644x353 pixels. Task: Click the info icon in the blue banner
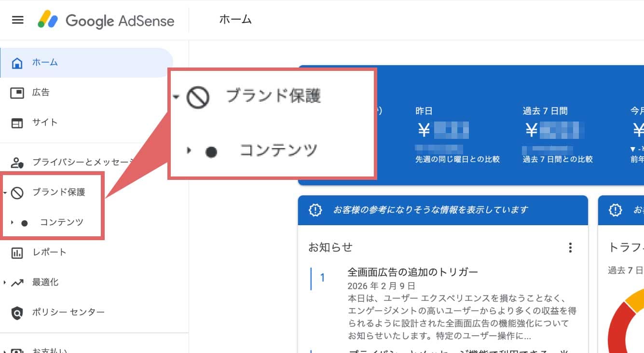pyautogui.click(x=315, y=210)
